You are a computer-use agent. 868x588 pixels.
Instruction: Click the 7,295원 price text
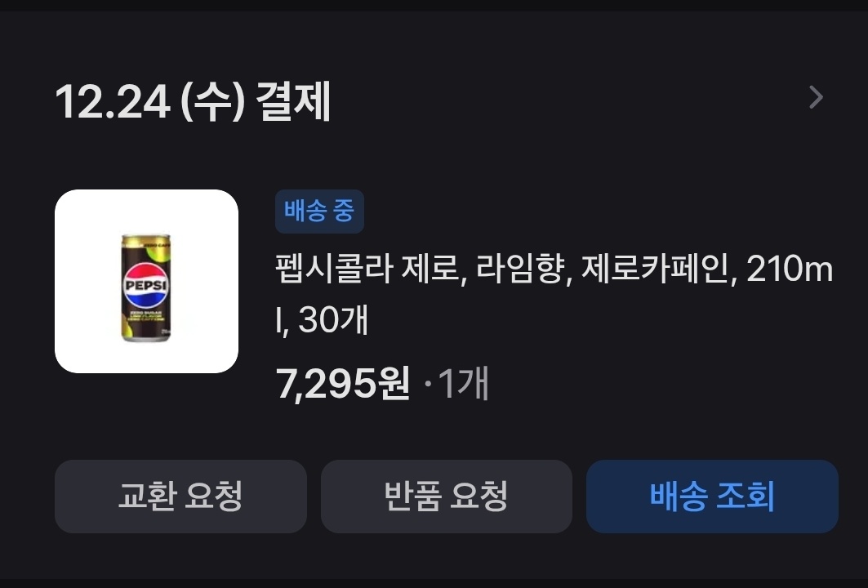coord(343,383)
